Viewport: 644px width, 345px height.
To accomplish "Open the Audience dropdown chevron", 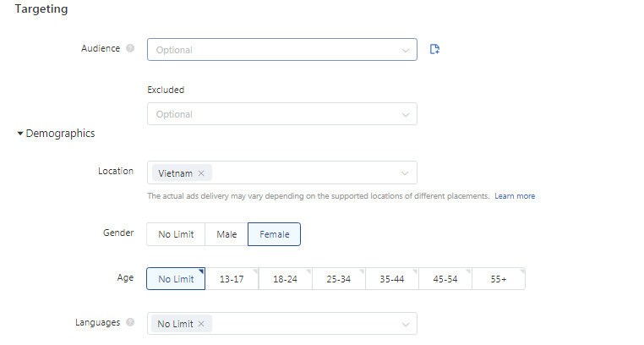I will coord(406,50).
